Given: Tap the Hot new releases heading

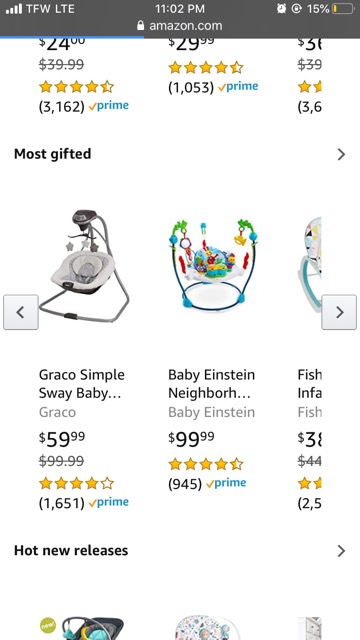Looking at the screenshot, I should (x=71, y=550).
